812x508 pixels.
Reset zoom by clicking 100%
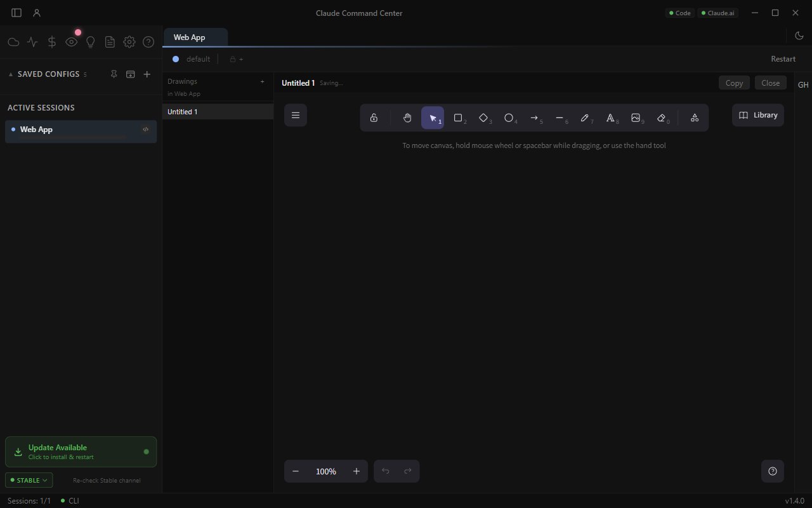(326, 471)
